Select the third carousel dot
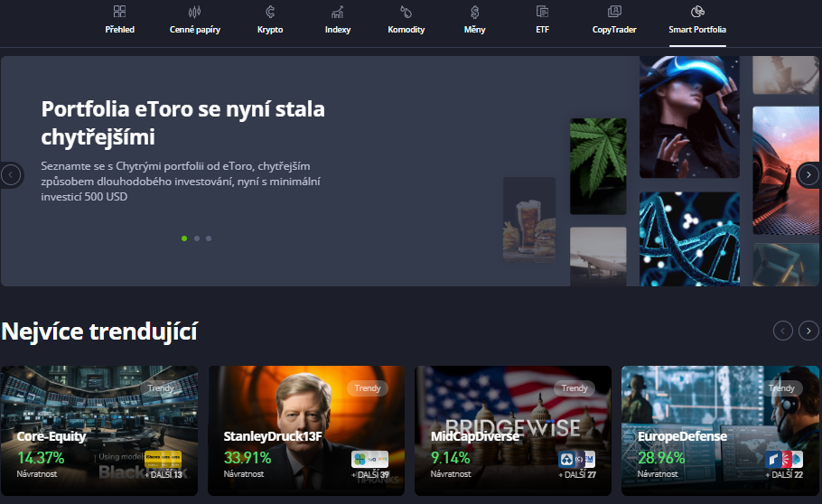 tap(209, 238)
